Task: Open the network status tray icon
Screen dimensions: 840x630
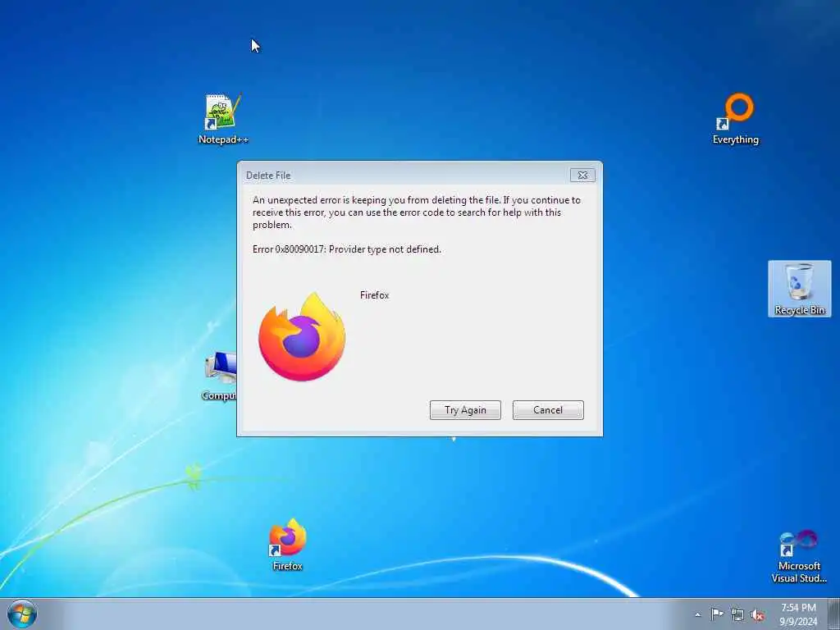Action: 737,615
